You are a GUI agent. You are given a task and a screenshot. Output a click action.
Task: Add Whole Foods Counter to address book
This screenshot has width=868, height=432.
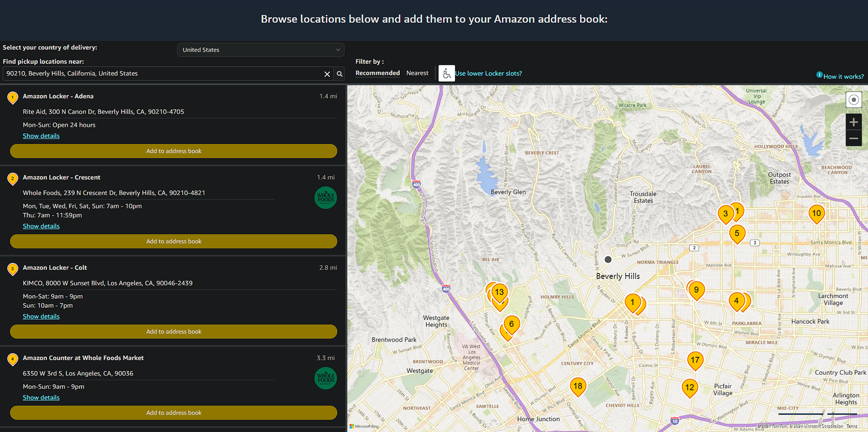click(174, 413)
